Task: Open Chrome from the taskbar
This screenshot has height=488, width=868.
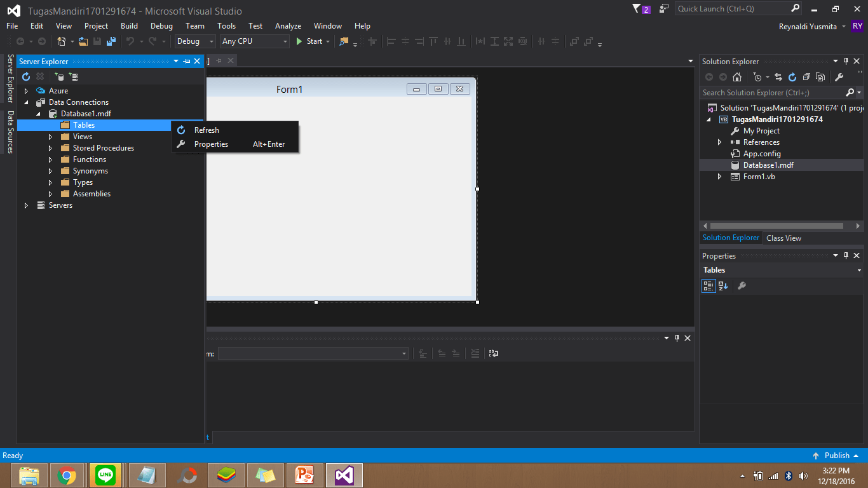Action: coord(66,475)
